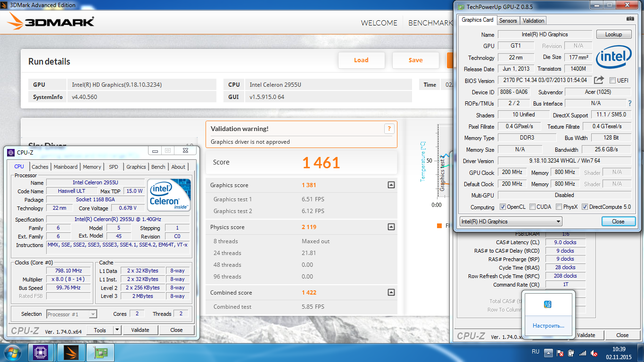
Task: Collapse the Graphics score section
Action: pos(391,185)
